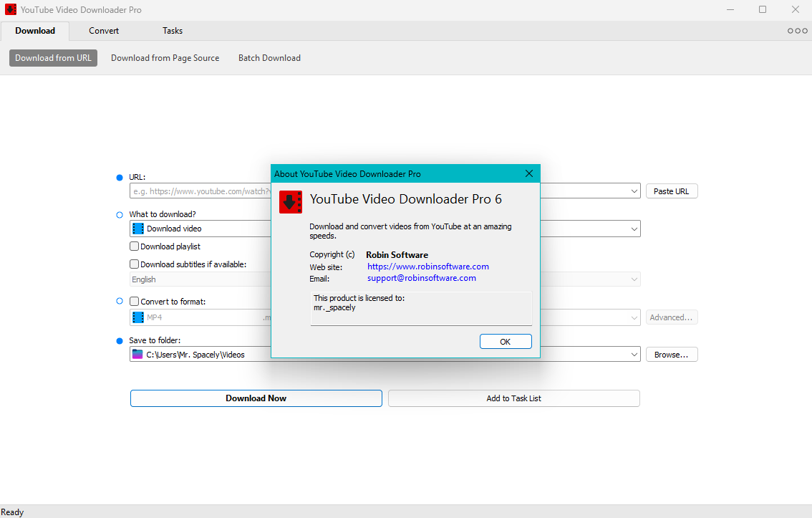Open the three-circles options menu

798,31
